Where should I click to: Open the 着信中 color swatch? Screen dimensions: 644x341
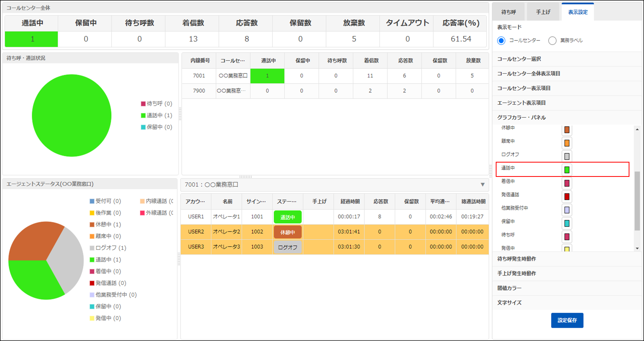tap(567, 183)
